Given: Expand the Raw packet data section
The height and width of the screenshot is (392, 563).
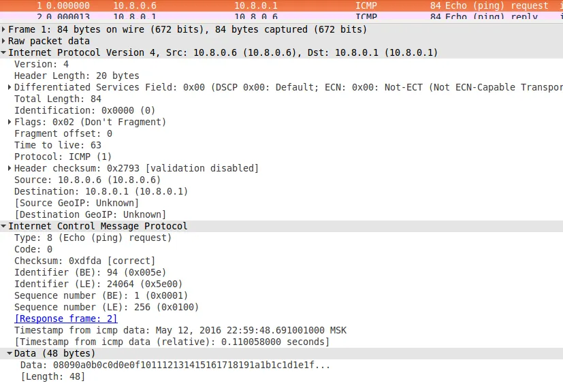Looking at the screenshot, I should click(x=4, y=41).
